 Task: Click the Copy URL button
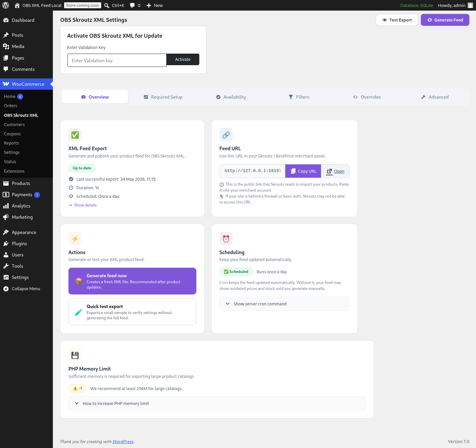[x=303, y=171]
